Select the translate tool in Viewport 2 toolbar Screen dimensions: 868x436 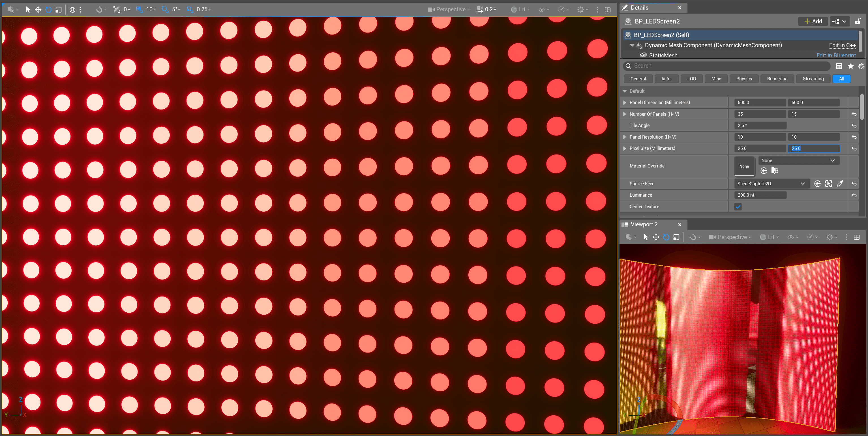pos(656,237)
